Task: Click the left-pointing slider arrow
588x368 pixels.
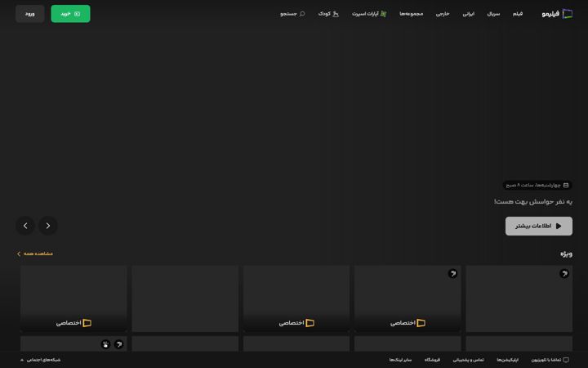Action: click(x=25, y=226)
